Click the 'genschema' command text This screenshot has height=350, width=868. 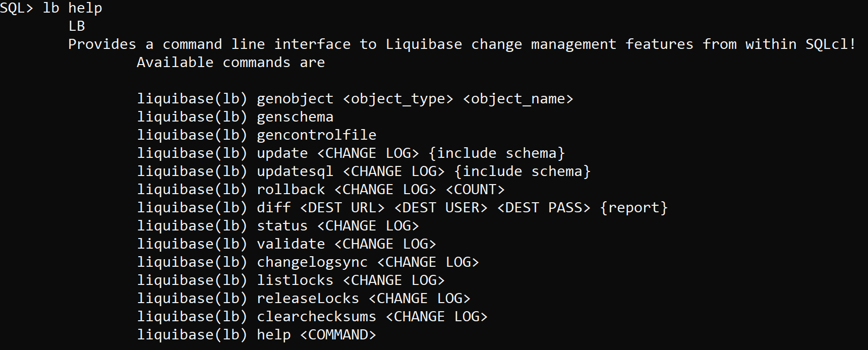(295, 117)
